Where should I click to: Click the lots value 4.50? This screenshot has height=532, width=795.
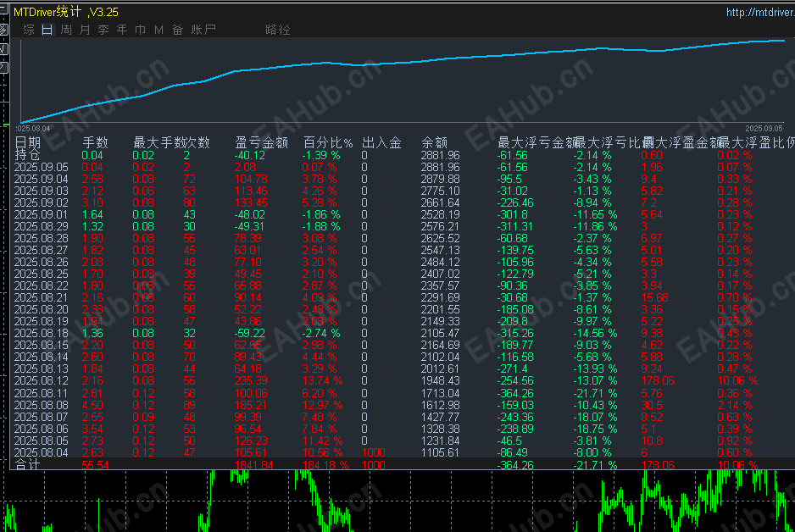click(92, 405)
